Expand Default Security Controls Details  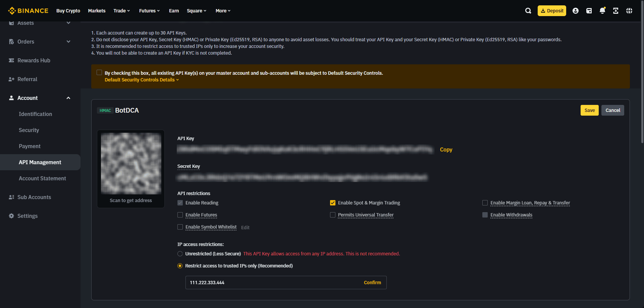(x=142, y=80)
